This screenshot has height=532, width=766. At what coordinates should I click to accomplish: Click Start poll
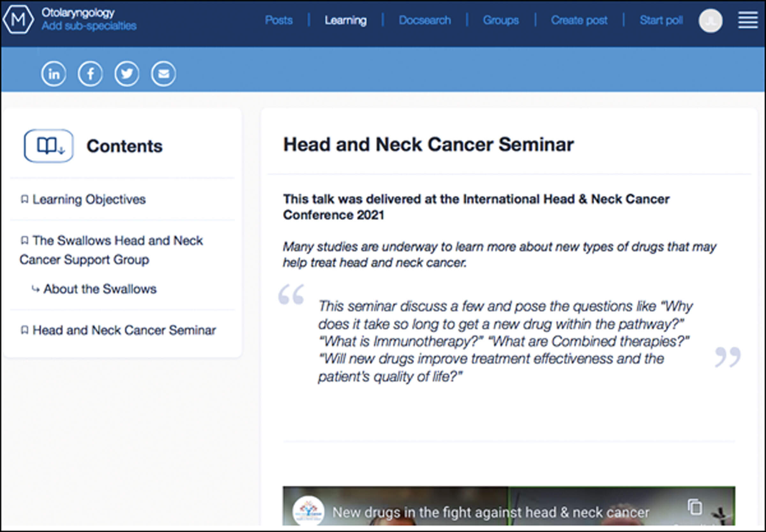[x=661, y=20]
